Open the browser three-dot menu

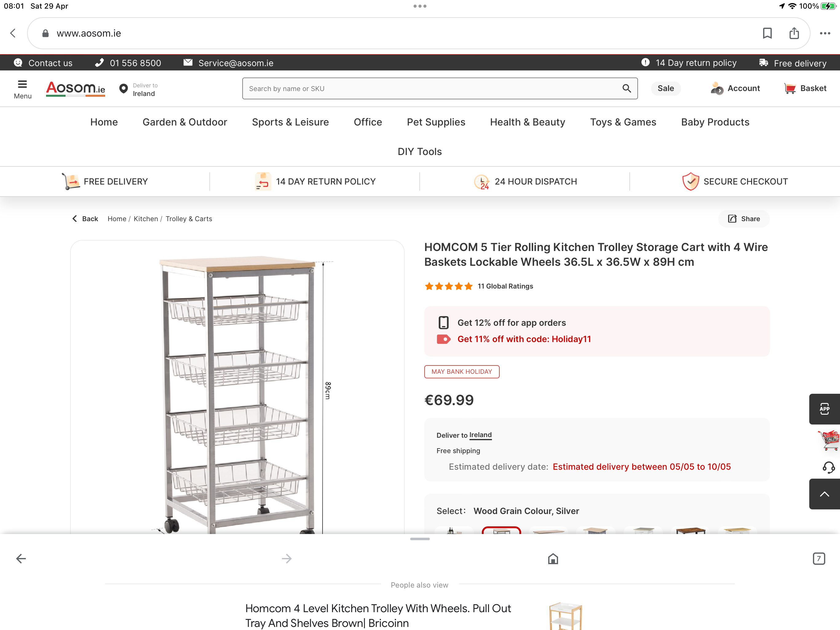(825, 34)
